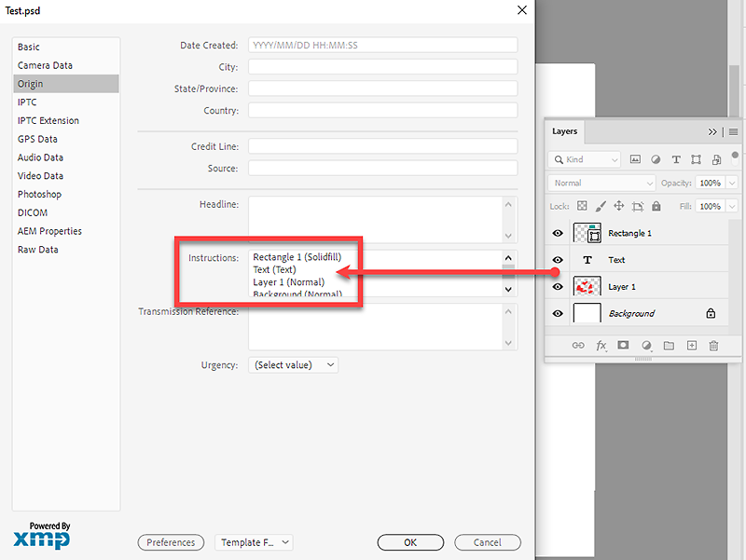Open the Fill slider dropdown
Screen dimensions: 746x560
coord(733,206)
